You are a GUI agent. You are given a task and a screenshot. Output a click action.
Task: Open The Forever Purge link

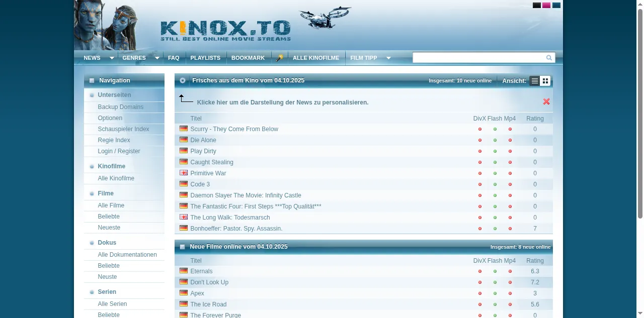coord(216,315)
